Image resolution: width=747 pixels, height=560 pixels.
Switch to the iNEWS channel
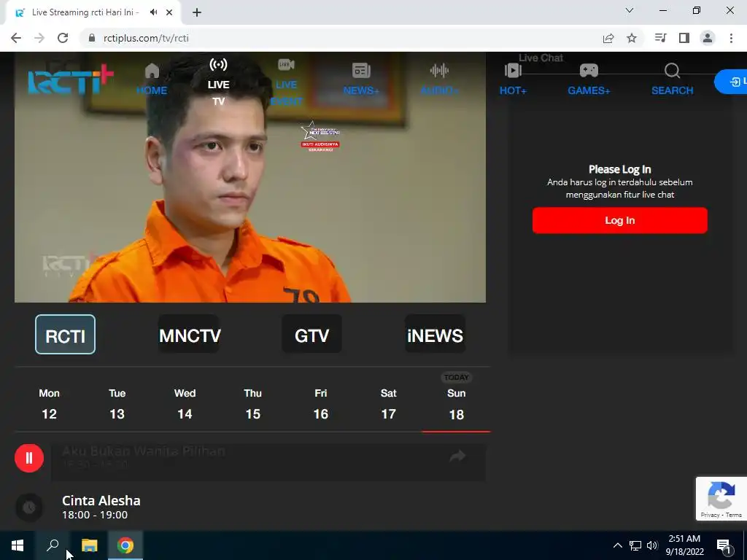click(435, 334)
